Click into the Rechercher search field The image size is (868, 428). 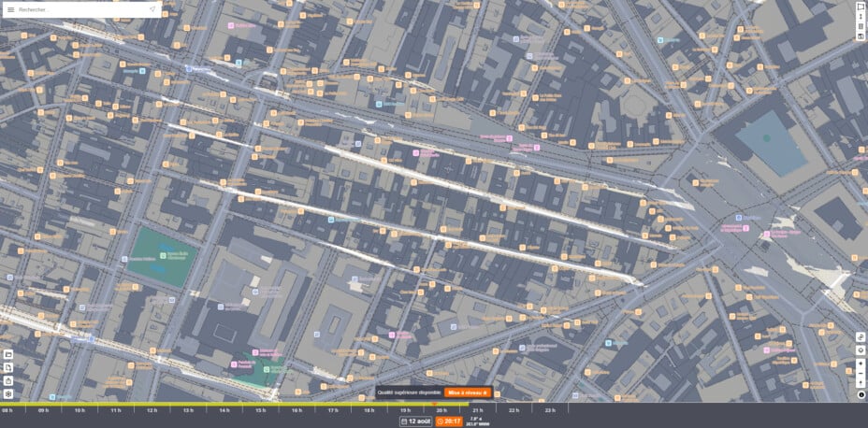tap(82, 9)
